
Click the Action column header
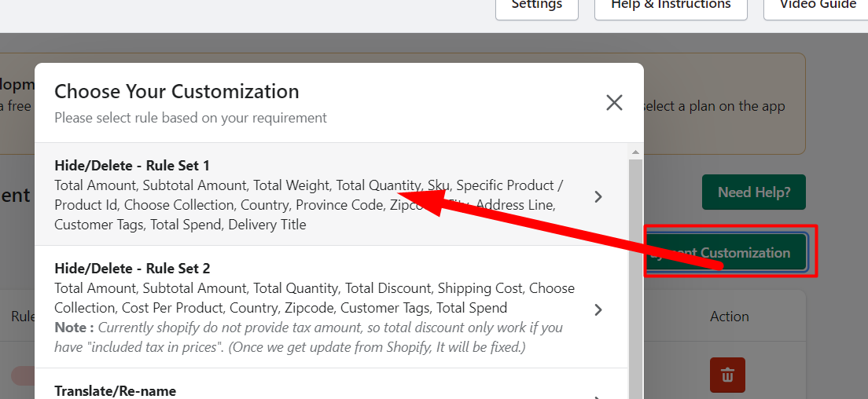(x=729, y=317)
